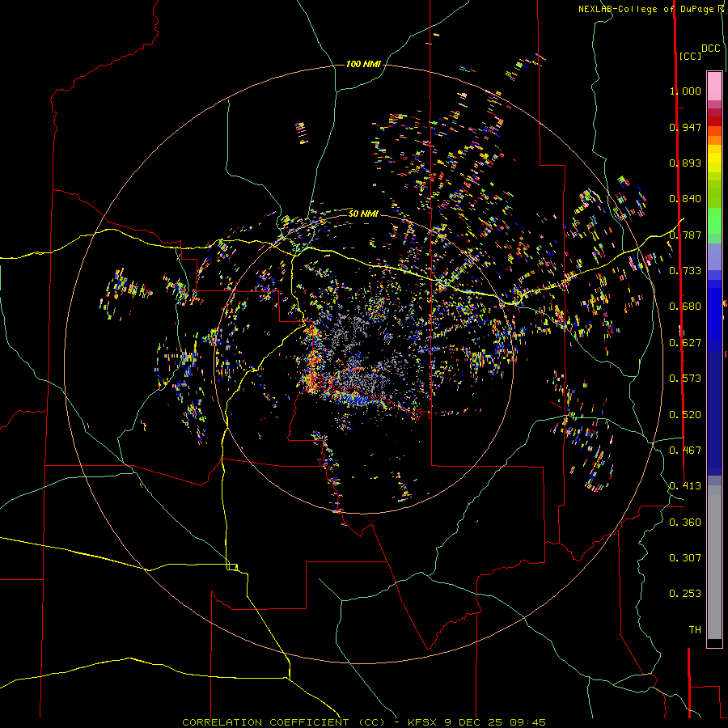Select the red segment of the color bar

pos(714,121)
